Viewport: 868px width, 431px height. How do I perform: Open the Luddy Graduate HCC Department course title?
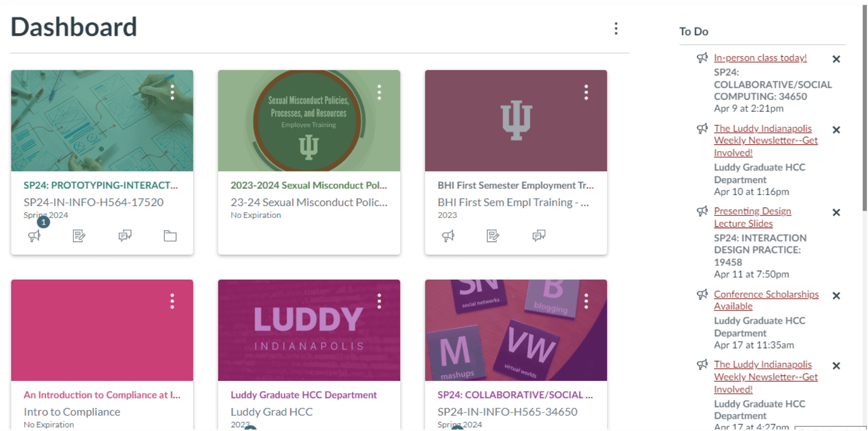point(304,395)
